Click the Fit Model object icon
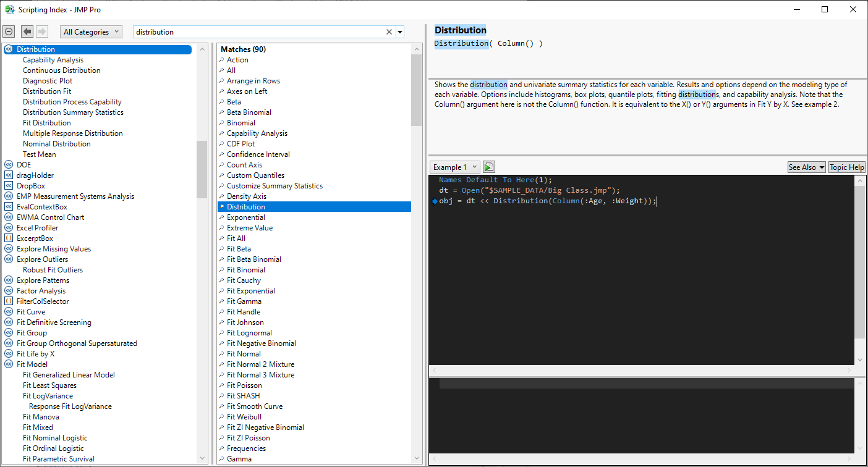Screen dimensions: 868x467 pos(9,364)
